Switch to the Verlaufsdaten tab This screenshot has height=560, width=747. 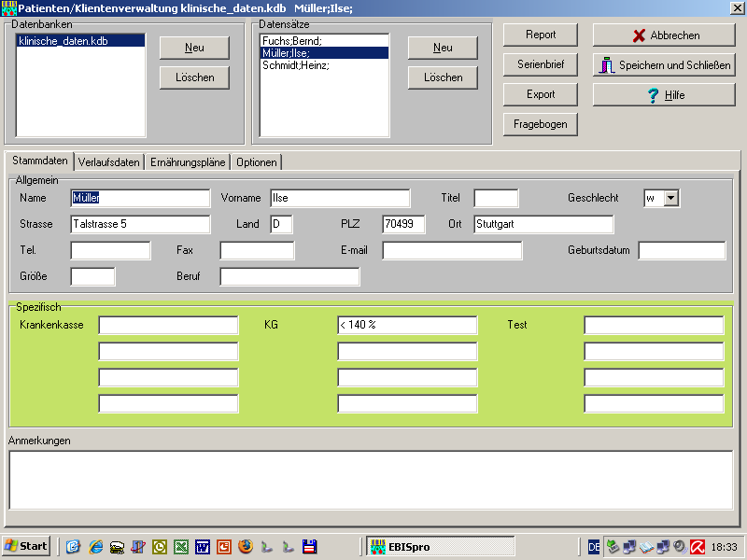pyautogui.click(x=109, y=162)
